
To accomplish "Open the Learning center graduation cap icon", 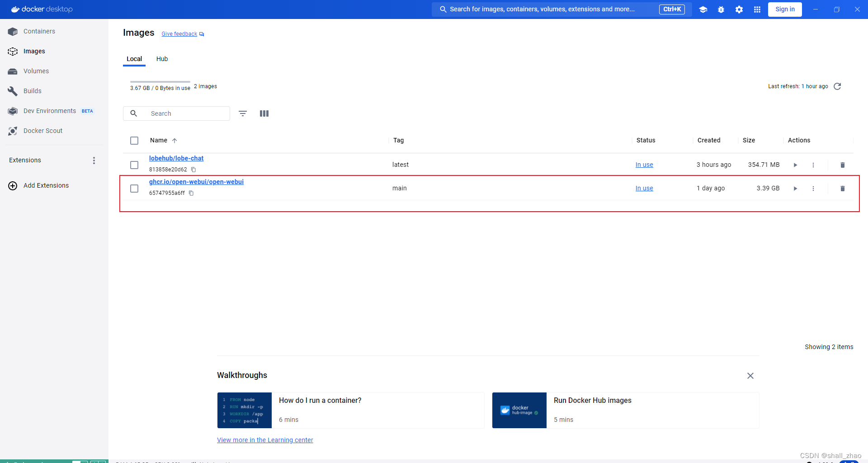I will (703, 9).
